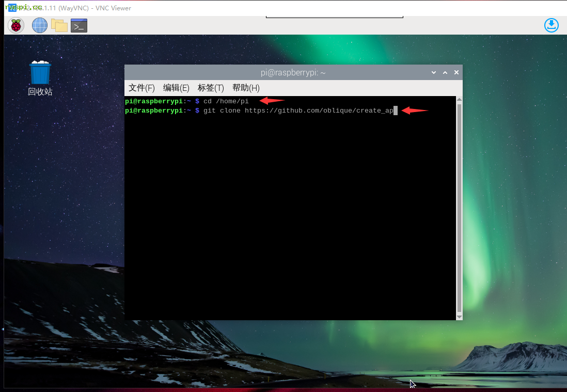
Task: Open the 标签(T) menu in the terminal
Action: [x=211, y=88]
